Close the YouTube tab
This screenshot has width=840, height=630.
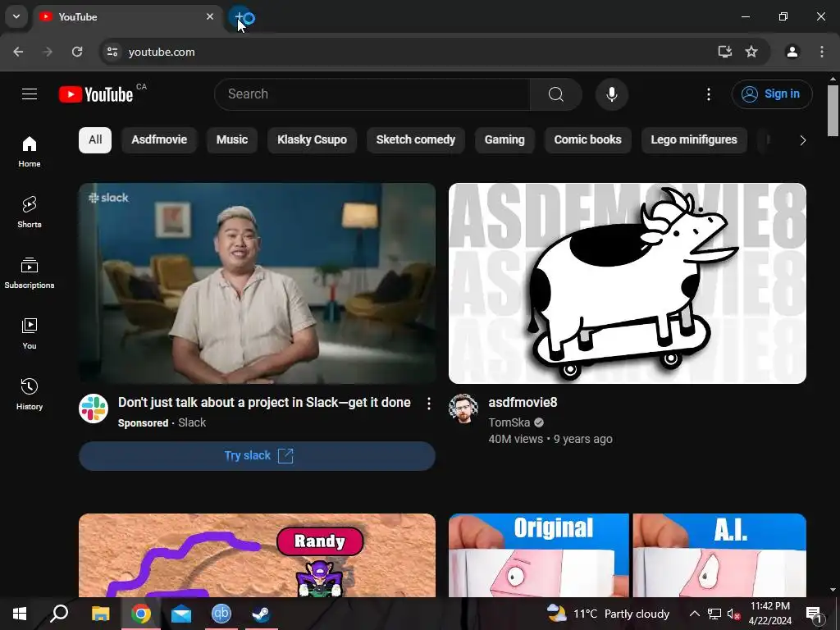coord(210,16)
